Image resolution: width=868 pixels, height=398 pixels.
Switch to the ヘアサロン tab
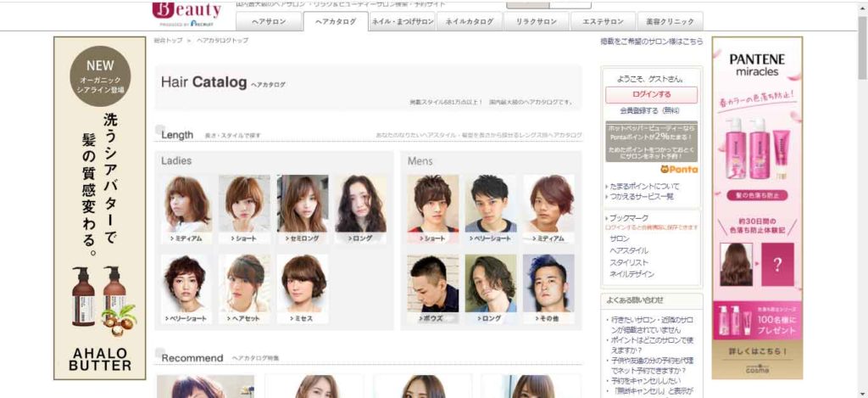click(269, 22)
